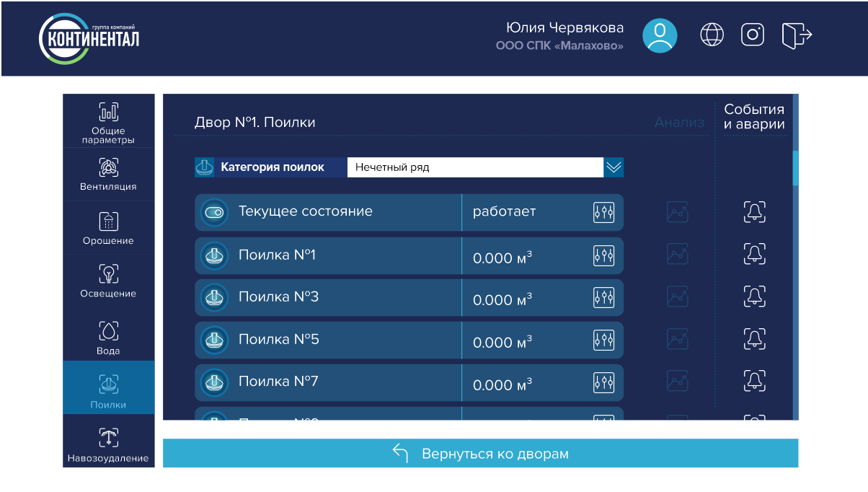This screenshot has height=492, width=868.
Task: Toggle the alarm bell for Поилка №5
Action: (x=754, y=338)
